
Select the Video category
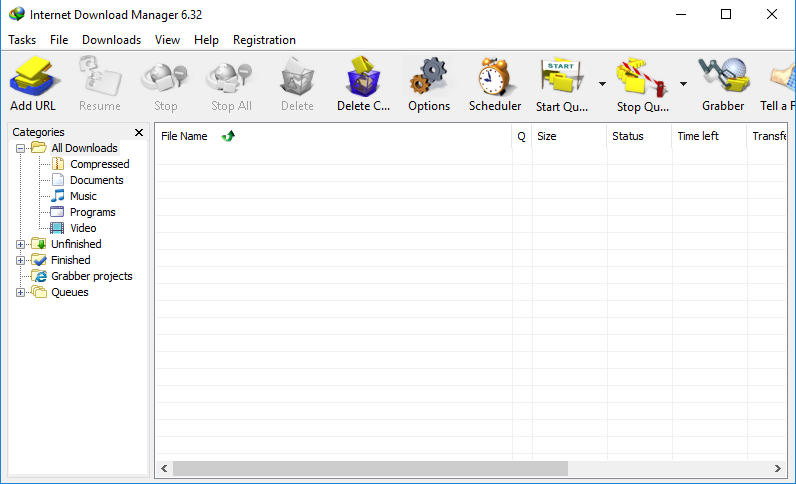tap(83, 228)
